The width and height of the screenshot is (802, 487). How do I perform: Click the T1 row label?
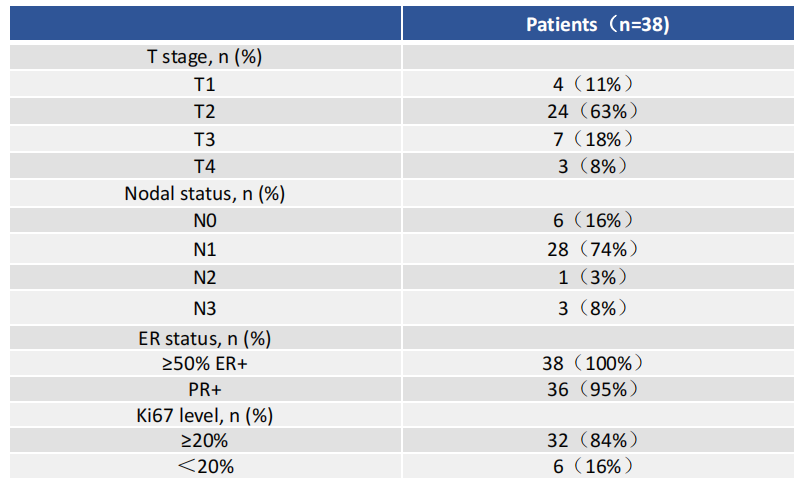tap(204, 84)
